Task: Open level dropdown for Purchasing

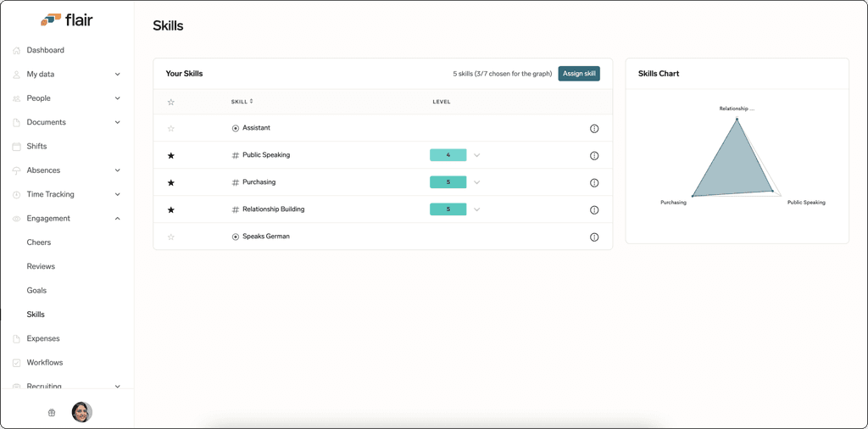Action: pyautogui.click(x=476, y=182)
